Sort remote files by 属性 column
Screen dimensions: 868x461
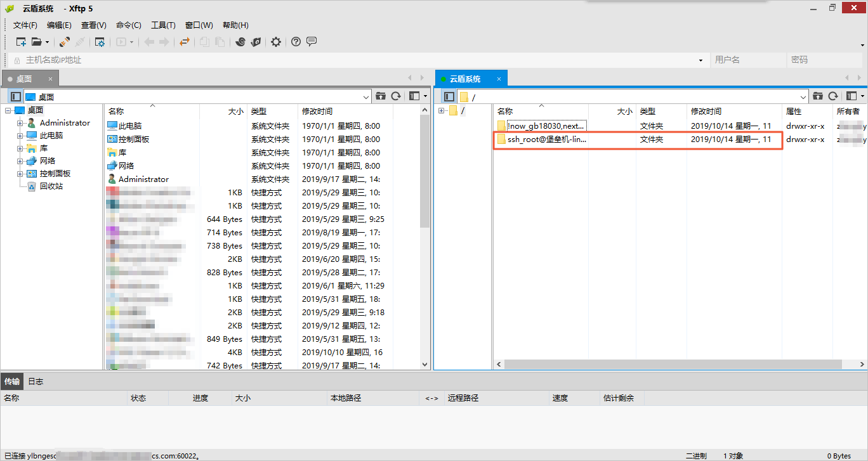pos(807,111)
